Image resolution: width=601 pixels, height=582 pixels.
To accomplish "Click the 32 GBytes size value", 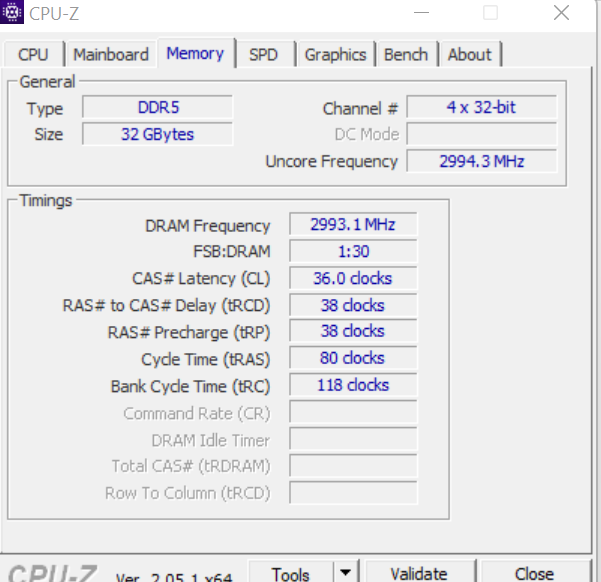I will tap(158, 134).
